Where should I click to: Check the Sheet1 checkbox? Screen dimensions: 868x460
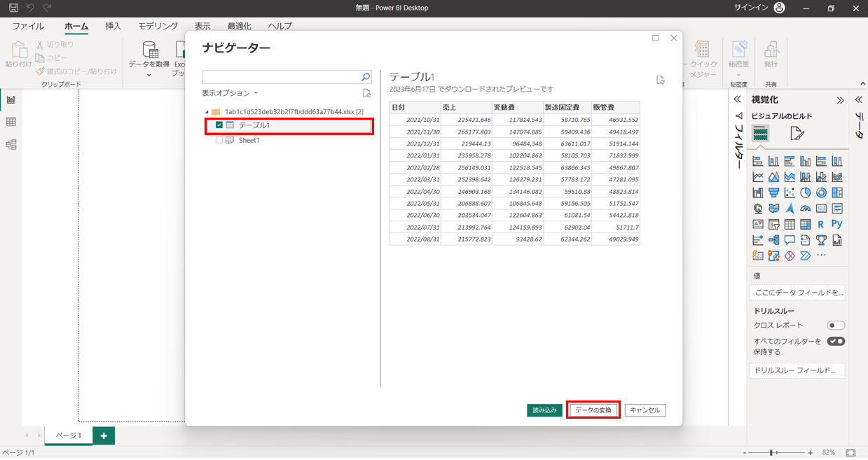(x=219, y=140)
